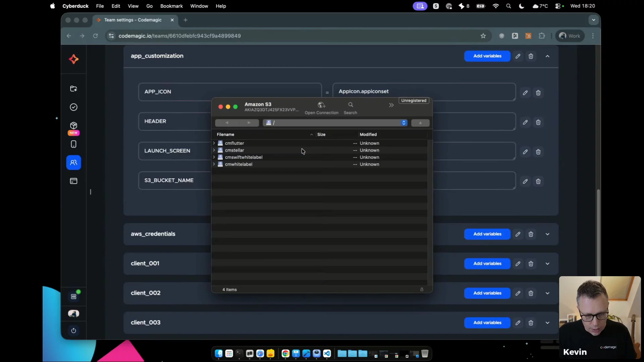Expand the client_001 variable group
This screenshot has width=644, height=362.
coord(547,264)
